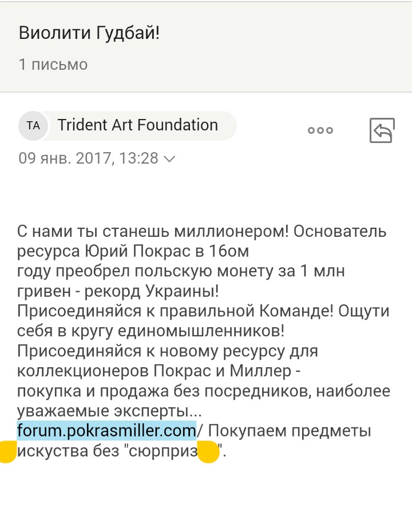Tap the phrase себя в кругу единомышленников

click(x=150, y=331)
